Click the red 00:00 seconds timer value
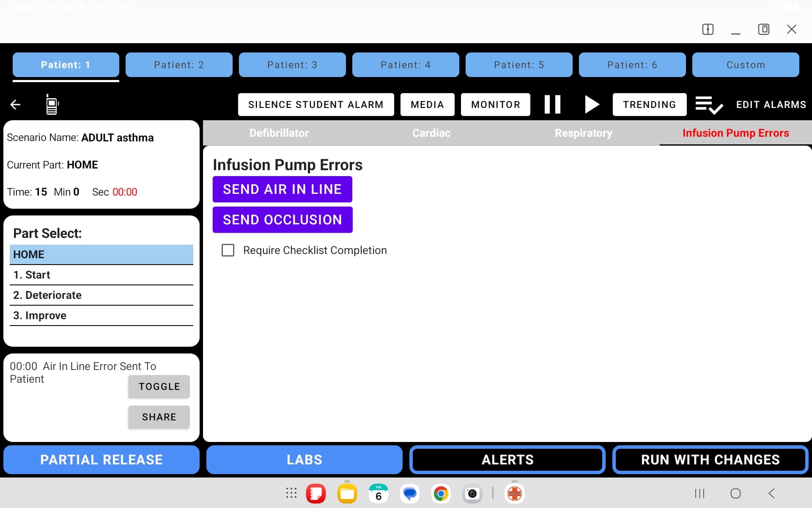This screenshot has height=508, width=812. pyautogui.click(x=125, y=192)
